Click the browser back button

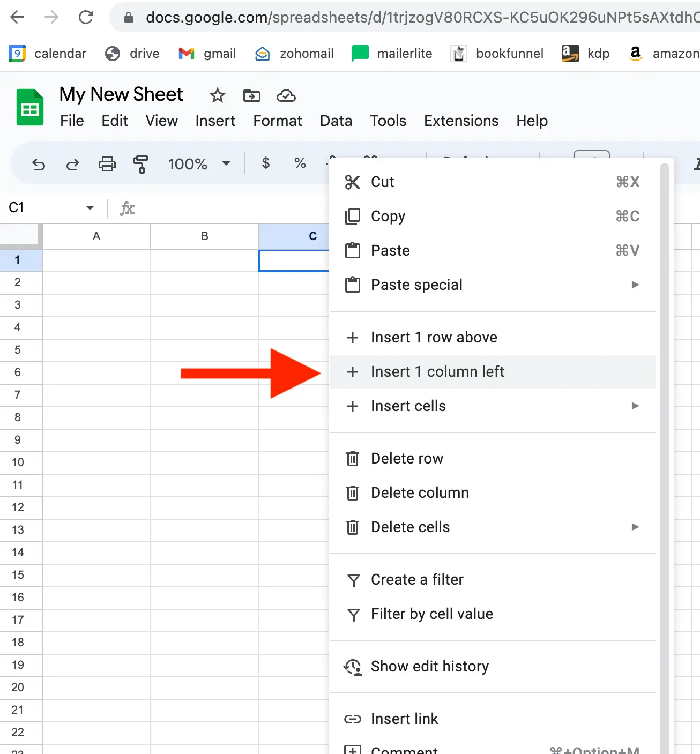(17, 17)
